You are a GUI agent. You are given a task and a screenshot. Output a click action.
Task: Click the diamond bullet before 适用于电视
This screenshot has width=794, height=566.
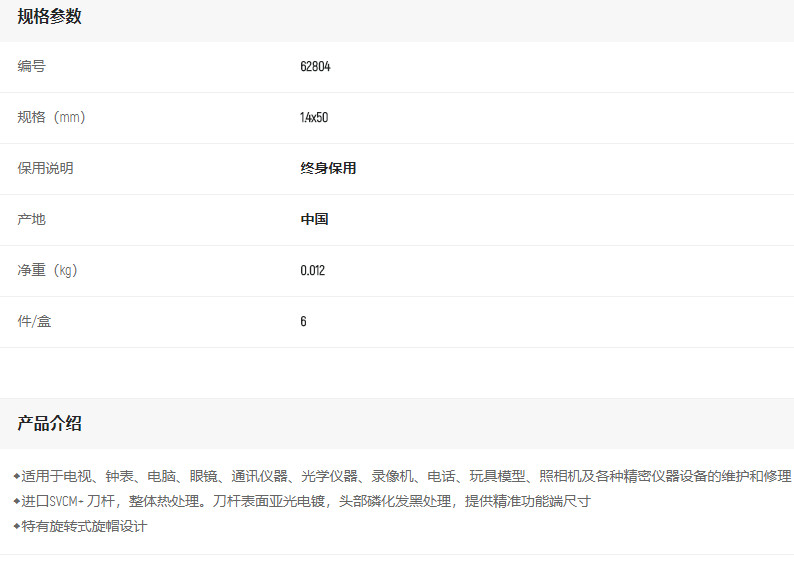pos(16,476)
